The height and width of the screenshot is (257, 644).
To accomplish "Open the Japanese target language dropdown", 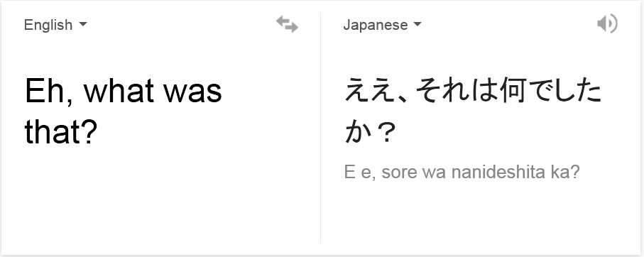I will coord(383,25).
